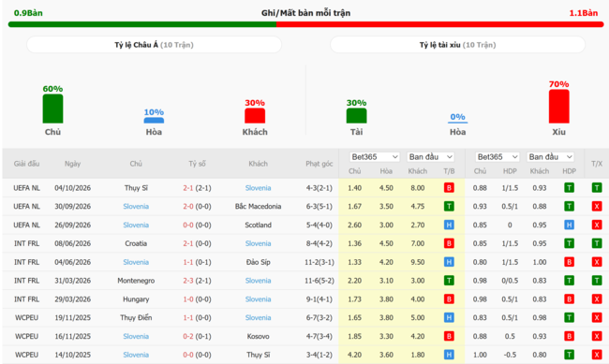Click the 11-6(5-2) corner count cell

[319, 280]
